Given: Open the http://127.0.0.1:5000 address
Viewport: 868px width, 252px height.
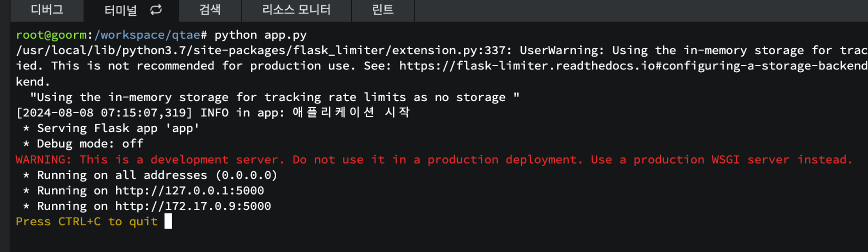Looking at the screenshot, I should pyautogui.click(x=190, y=190).
